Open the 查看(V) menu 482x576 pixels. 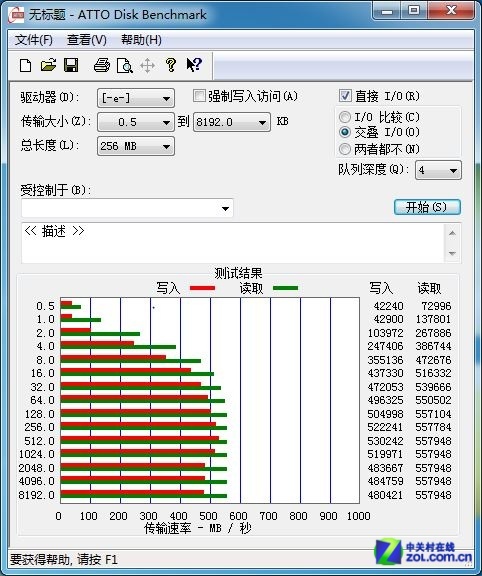pos(87,40)
